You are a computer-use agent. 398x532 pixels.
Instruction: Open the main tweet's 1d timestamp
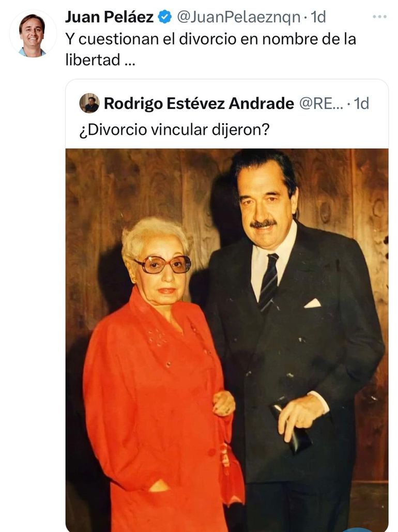(317, 17)
